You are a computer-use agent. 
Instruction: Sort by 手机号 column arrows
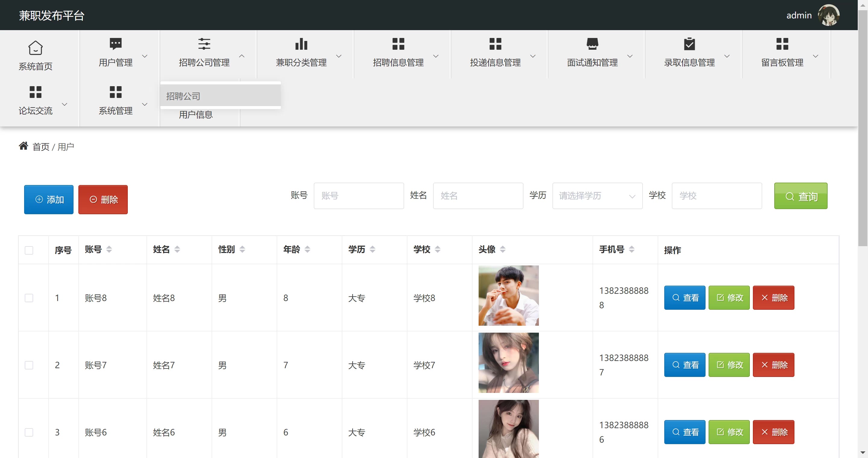point(632,249)
